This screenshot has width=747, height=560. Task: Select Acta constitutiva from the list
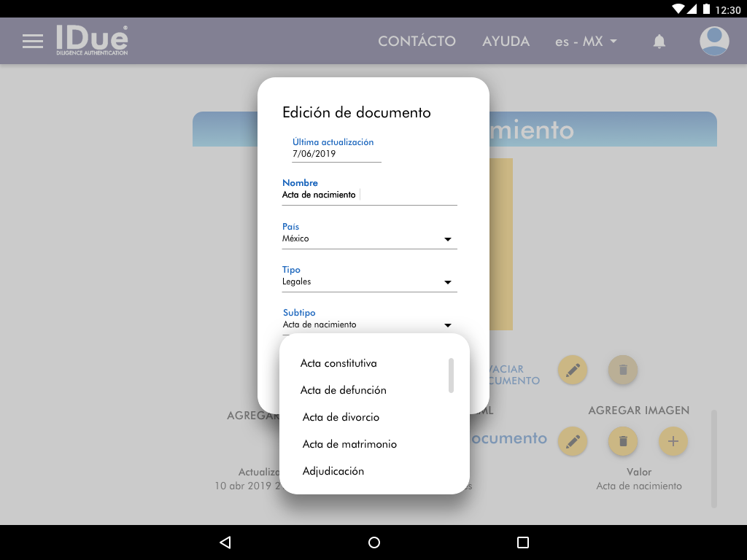click(x=338, y=363)
